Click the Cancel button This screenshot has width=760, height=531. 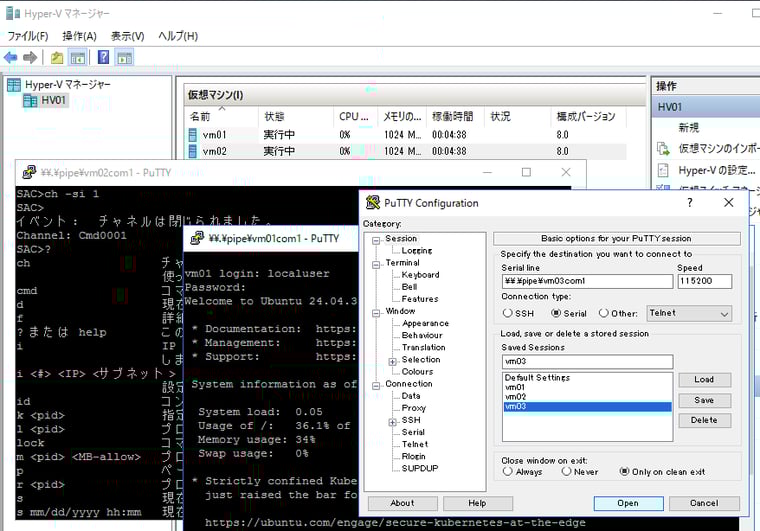pyautogui.click(x=704, y=503)
